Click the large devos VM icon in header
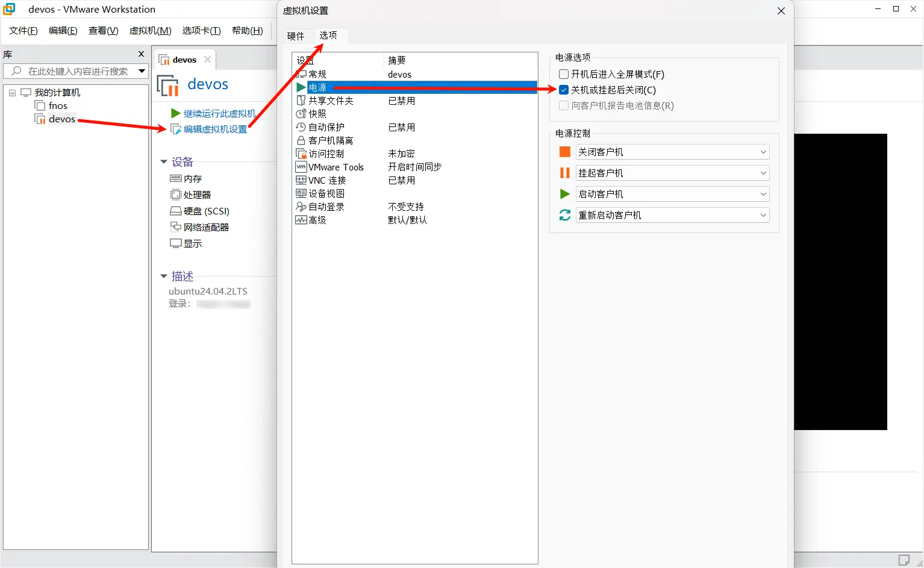This screenshot has width=924, height=568. click(x=168, y=86)
